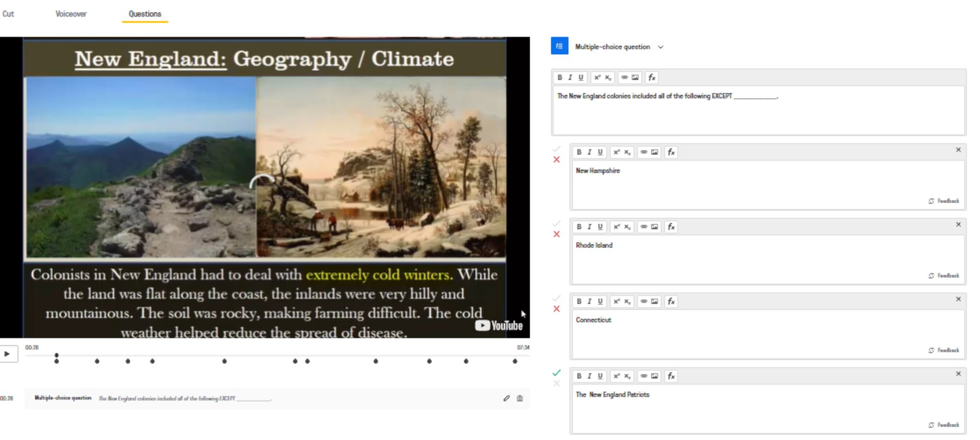The width and height of the screenshot is (980, 440).
Task: Mark Rhode Island answer as correct
Action: point(557,224)
